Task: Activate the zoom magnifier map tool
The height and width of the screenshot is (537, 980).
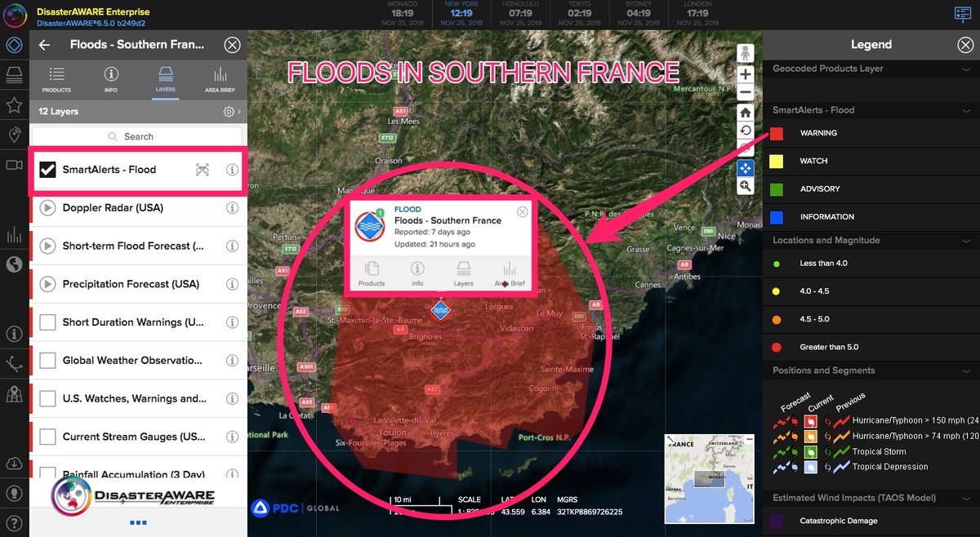Action: pyautogui.click(x=746, y=187)
